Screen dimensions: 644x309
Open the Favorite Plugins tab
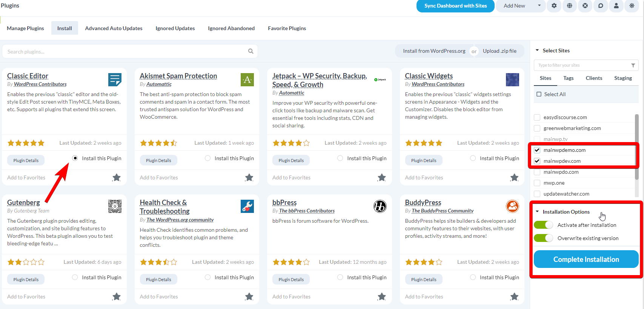[287, 28]
